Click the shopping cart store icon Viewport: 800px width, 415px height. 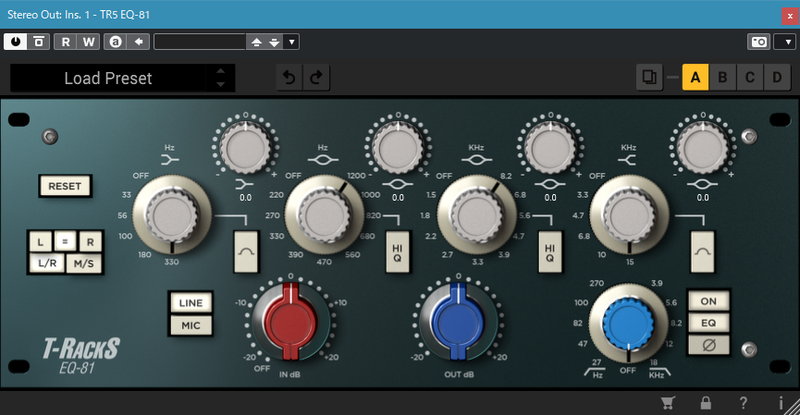[667, 403]
